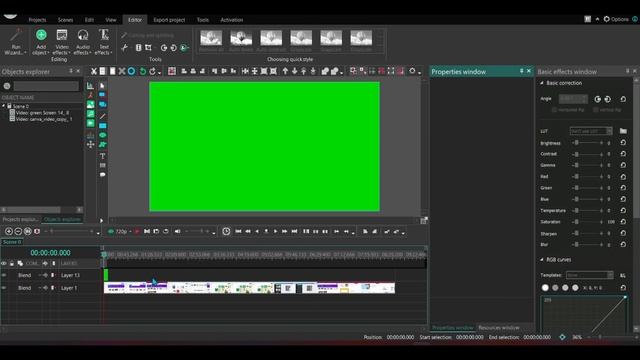This screenshot has height=360, width=640.
Task: Click the green clip on Layer 13 timeline
Action: (106, 275)
